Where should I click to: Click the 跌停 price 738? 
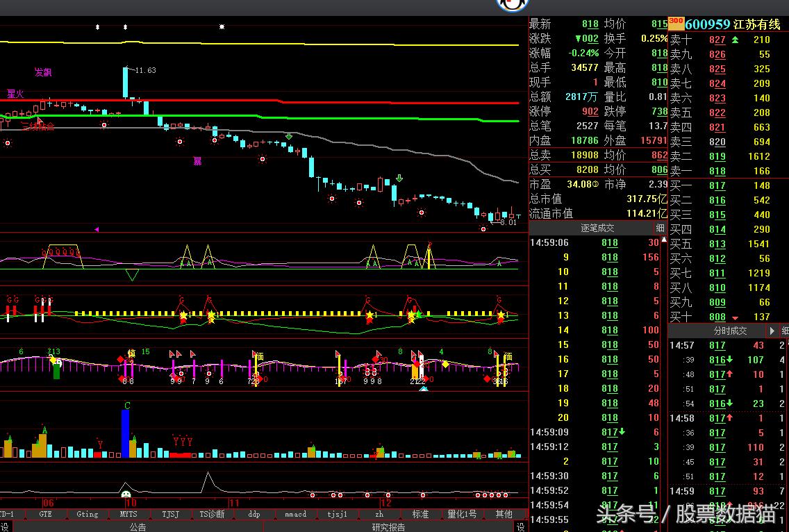point(659,111)
